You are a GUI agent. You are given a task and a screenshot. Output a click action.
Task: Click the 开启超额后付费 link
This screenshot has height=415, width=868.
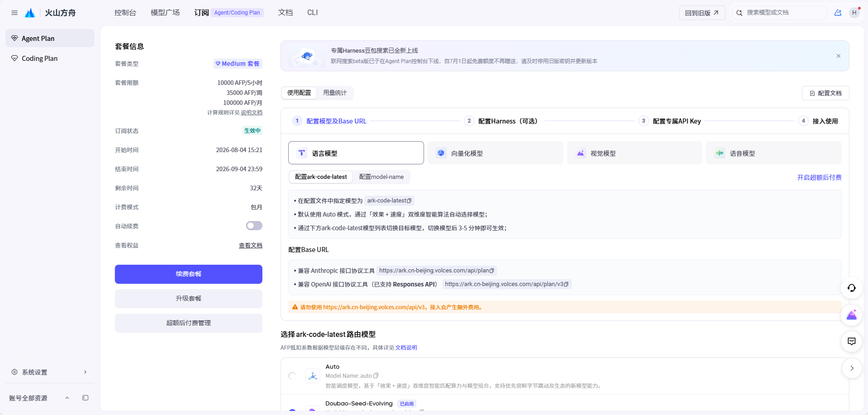[819, 178]
